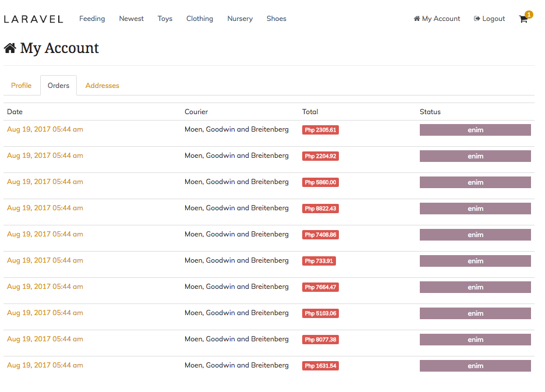
Task: Switch to the Addresses tab
Action: pyautogui.click(x=102, y=86)
